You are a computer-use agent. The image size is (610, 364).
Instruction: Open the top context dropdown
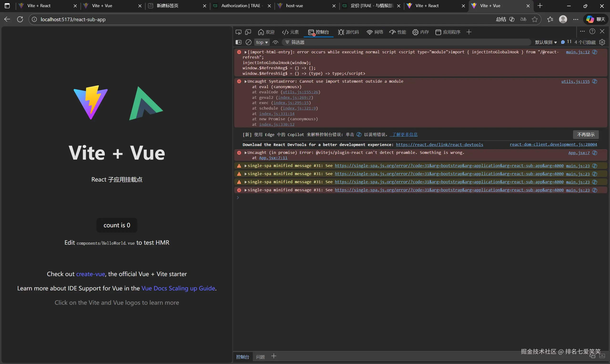(262, 42)
